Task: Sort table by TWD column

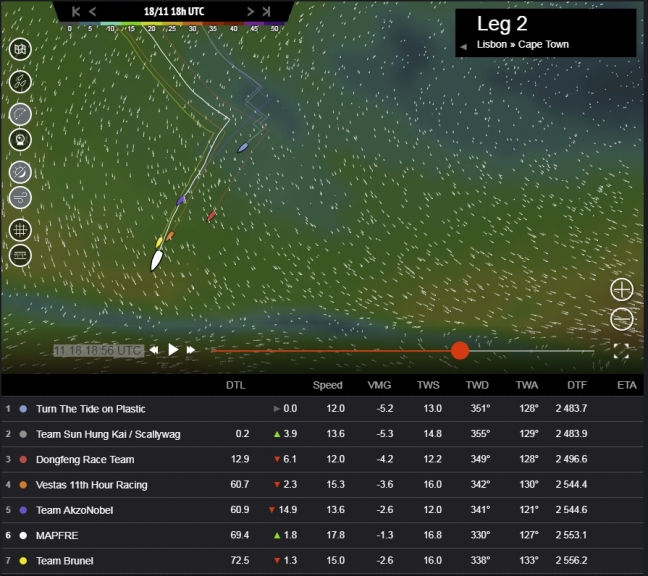Action: click(477, 385)
